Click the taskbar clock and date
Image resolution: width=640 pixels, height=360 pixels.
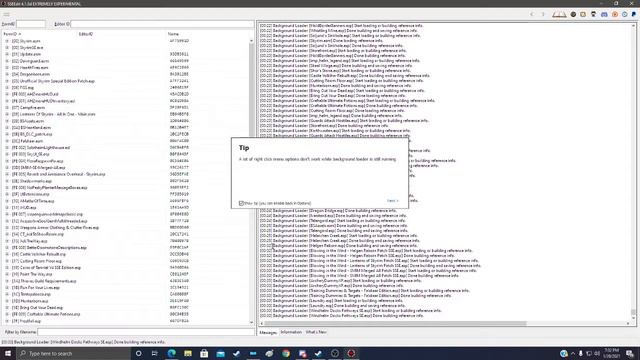point(611,353)
